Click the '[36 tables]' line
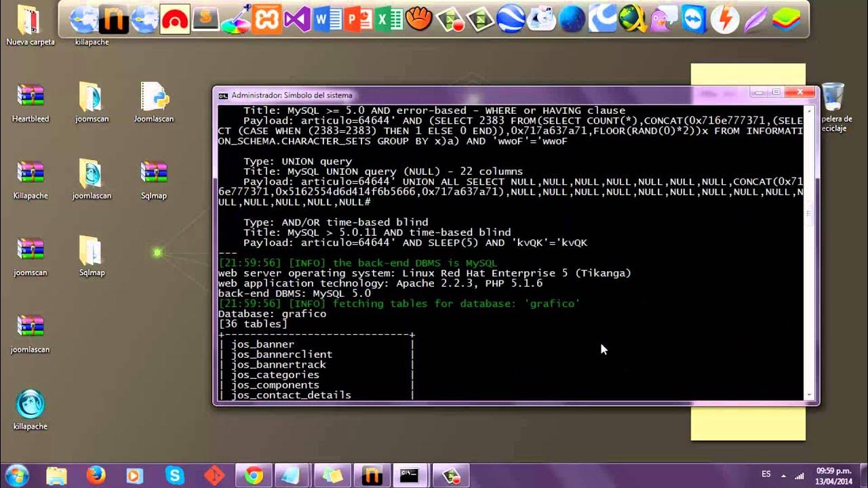This screenshot has height=488, width=868. click(253, 324)
